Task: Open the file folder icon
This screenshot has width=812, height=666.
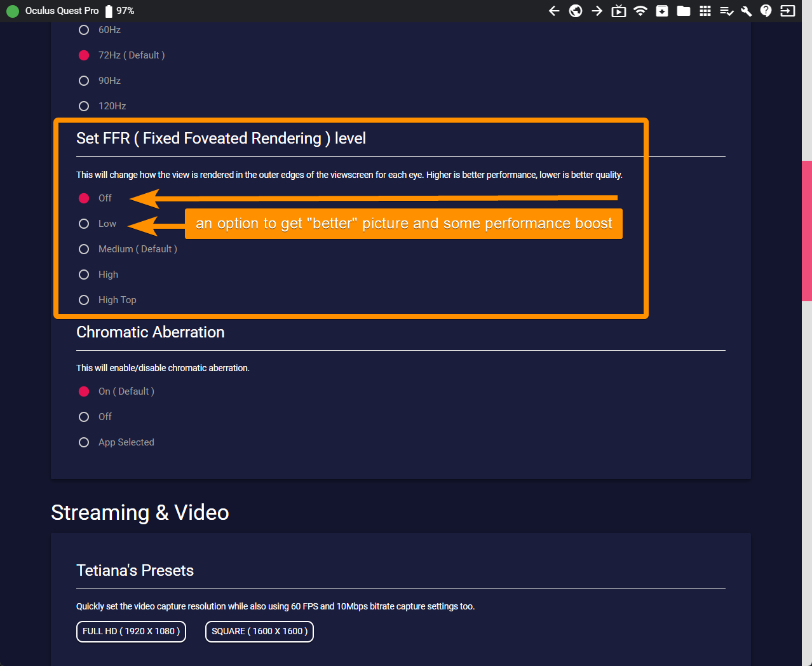Action: [x=683, y=11]
